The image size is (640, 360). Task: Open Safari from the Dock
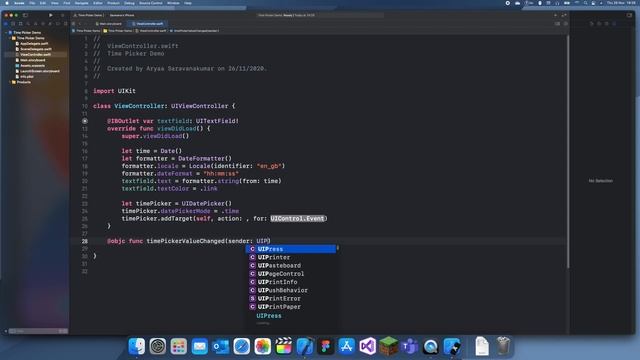pyautogui.click(x=242, y=346)
